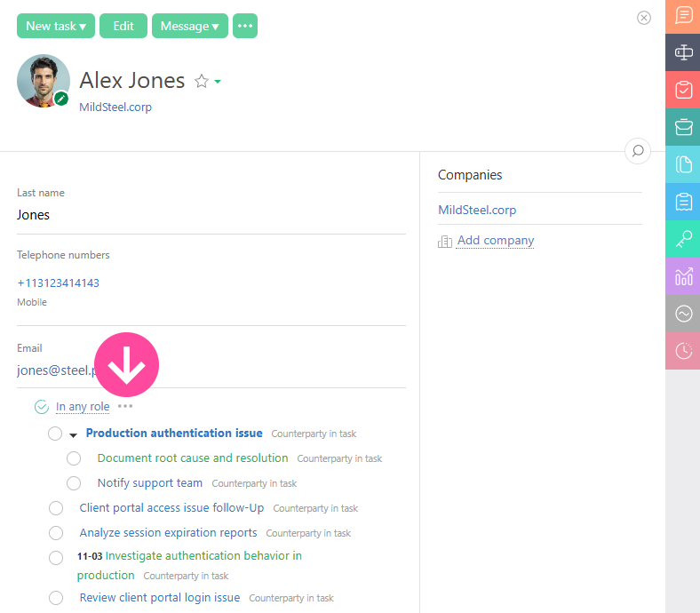The height and width of the screenshot is (613, 700).
Task: Click the Add company link
Action: [x=495, y=241]
